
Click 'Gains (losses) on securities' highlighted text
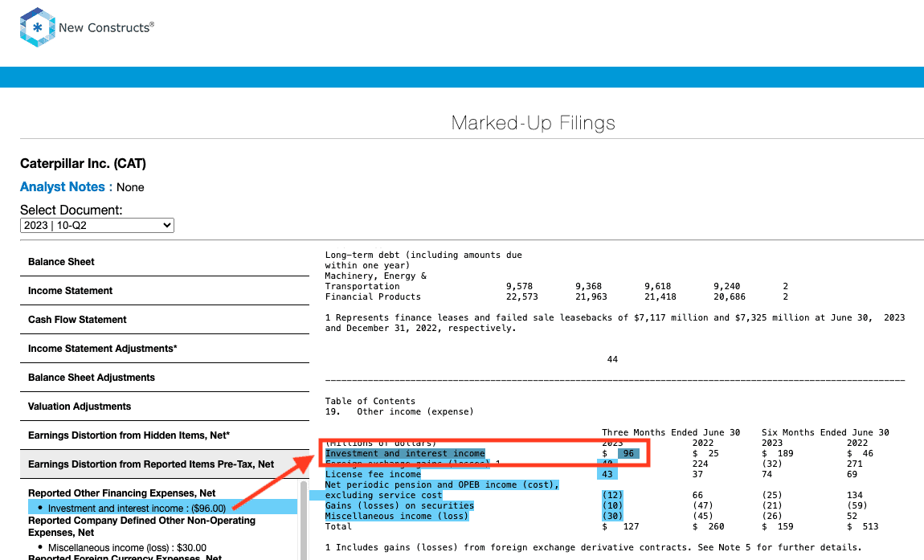[x=399, y=506]
